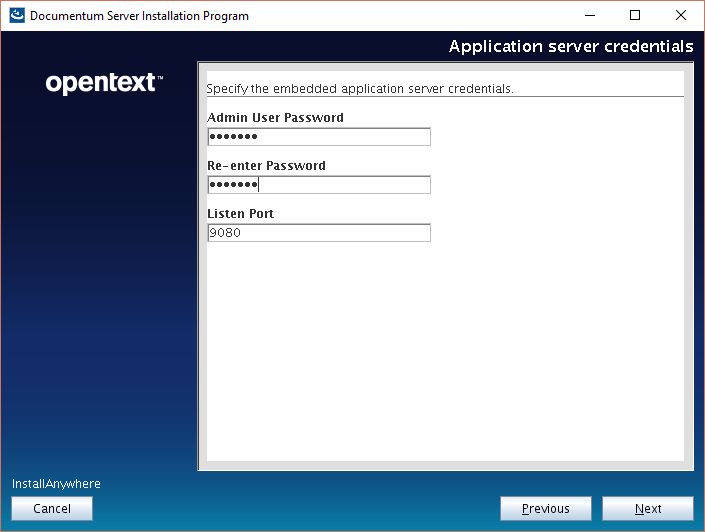Click the Listen Port label
705x532 pixels.
(240, 214)
